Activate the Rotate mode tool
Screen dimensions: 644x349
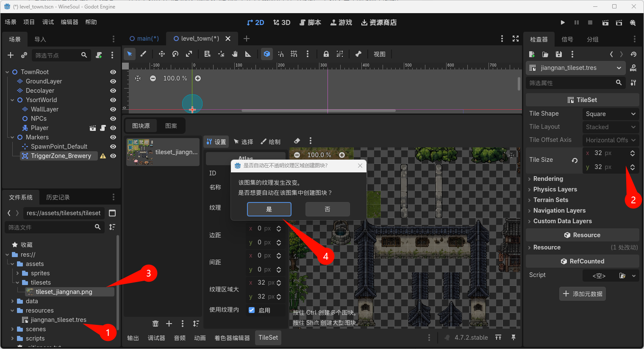coord(175,54)
